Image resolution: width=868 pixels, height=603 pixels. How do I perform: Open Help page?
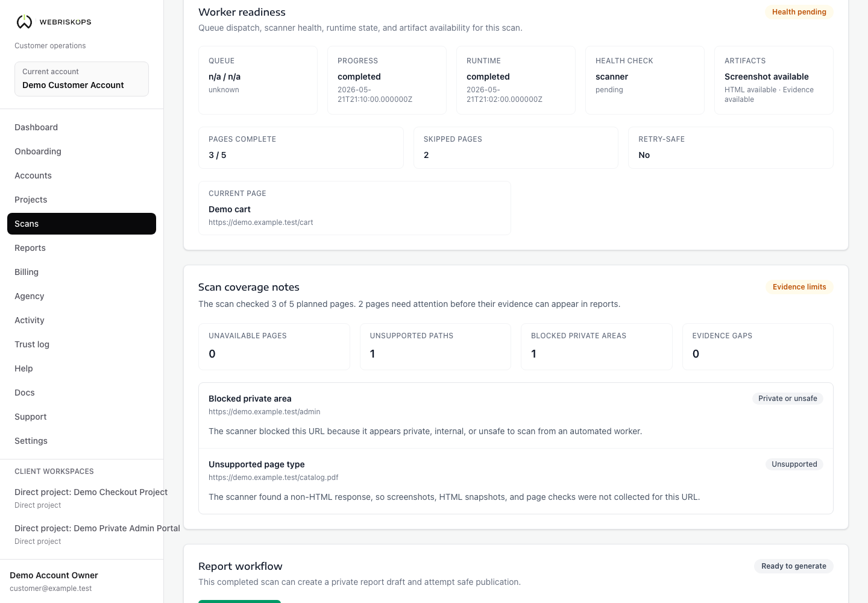click(x=81, y=368)
